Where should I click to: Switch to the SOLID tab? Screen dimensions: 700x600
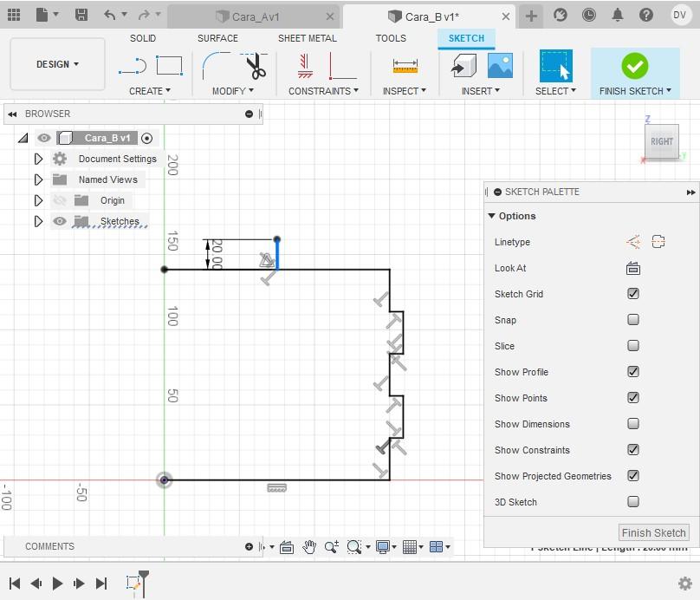(x=143, y=38)
